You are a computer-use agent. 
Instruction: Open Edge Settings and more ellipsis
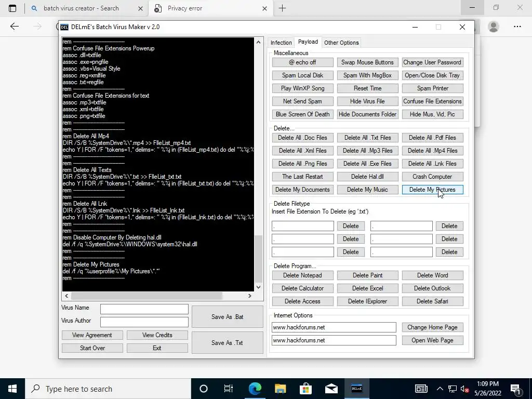tap(517, 26)
